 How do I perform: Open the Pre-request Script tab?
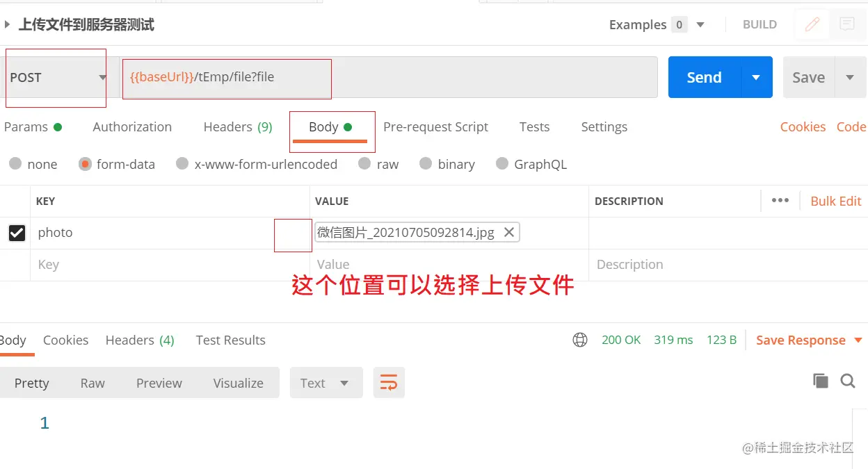click(x=436, y=126)
